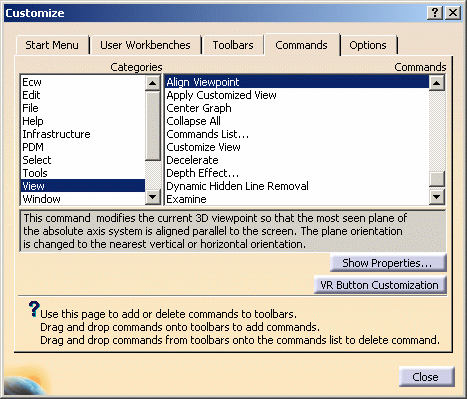Open VR Button Customization
This screenshot has height=399, width=467.
tap(380, 285)
